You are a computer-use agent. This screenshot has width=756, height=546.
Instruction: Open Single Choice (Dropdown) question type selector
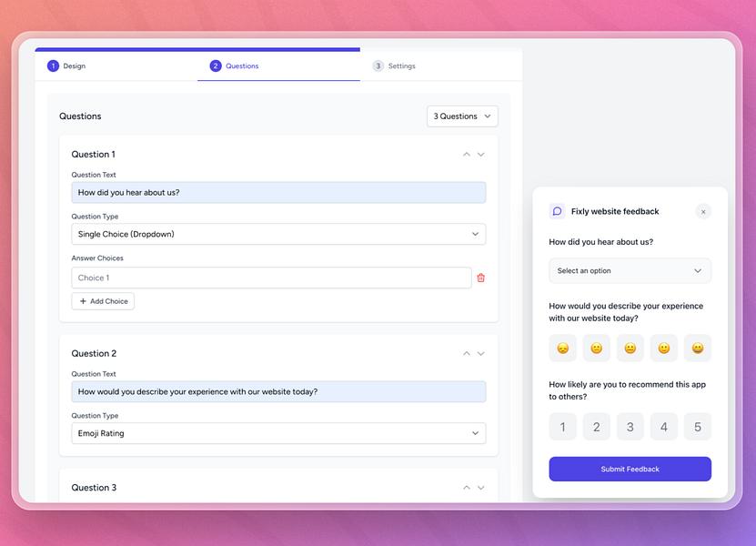click(x=278, y=234)
